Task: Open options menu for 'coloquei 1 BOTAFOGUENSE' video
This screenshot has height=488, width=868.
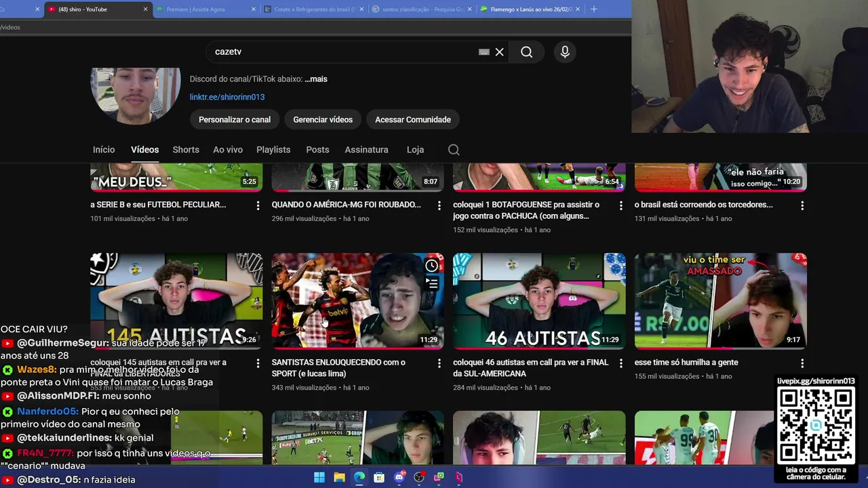Action: coord(620,205)
